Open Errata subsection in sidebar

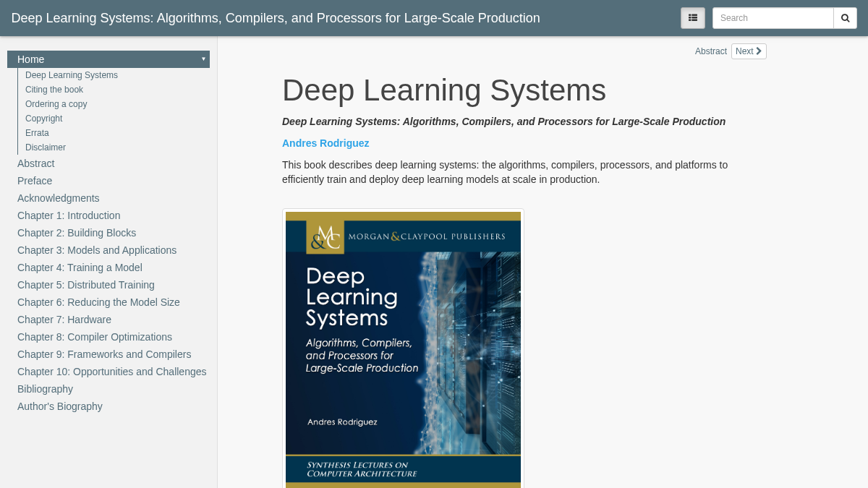click(x=37, y=133)
